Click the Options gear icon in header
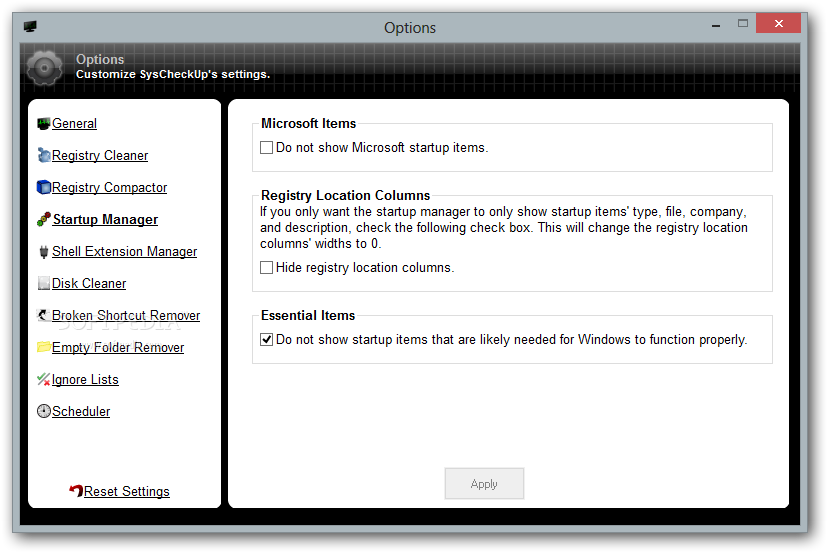 45,68
